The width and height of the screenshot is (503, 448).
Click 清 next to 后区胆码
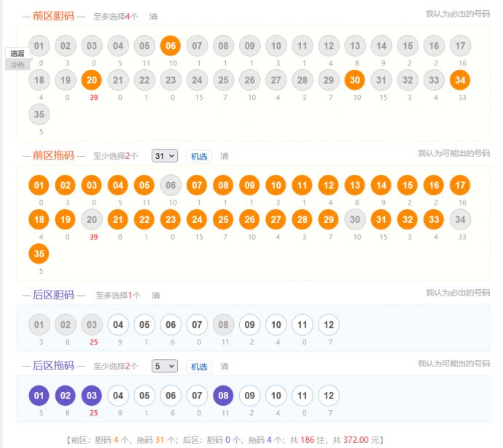(x=156, y=295)
